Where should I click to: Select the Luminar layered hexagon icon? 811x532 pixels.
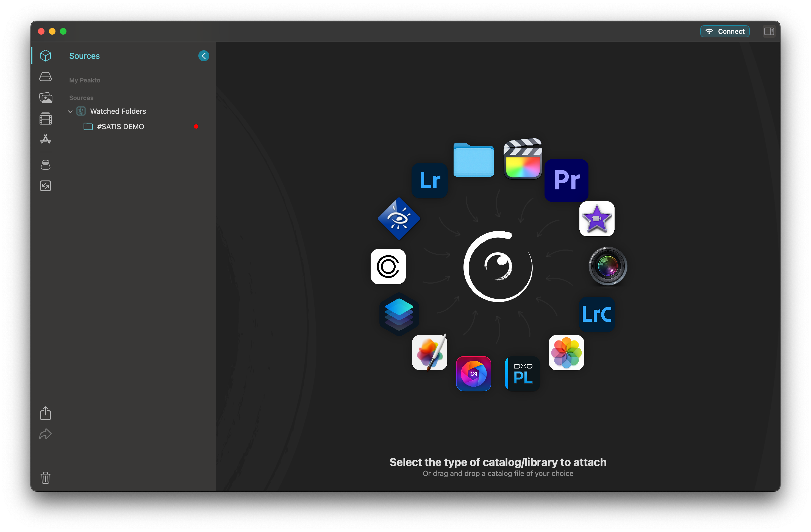(x=399, y=314)
